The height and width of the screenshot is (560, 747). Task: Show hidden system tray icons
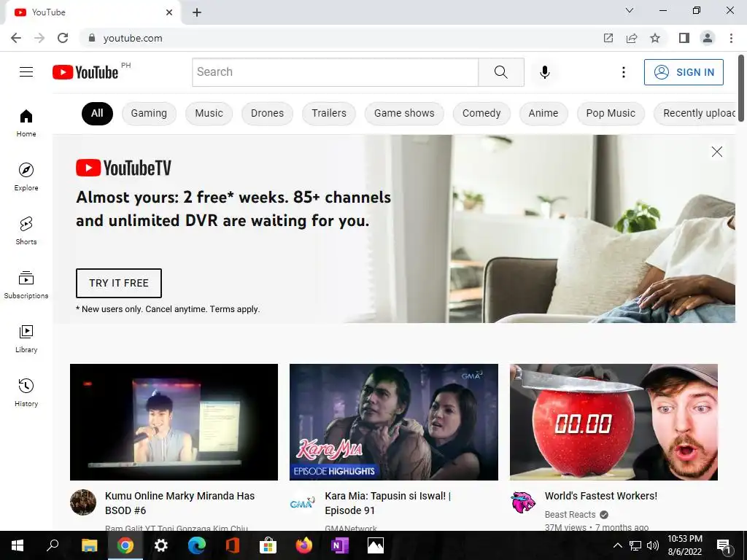pos(617,545)
